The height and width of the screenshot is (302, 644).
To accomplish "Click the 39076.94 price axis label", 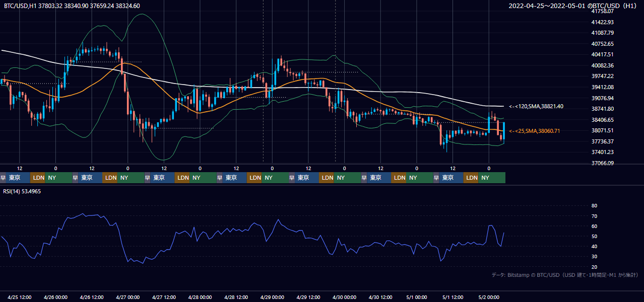I will (x=602, y=98).
